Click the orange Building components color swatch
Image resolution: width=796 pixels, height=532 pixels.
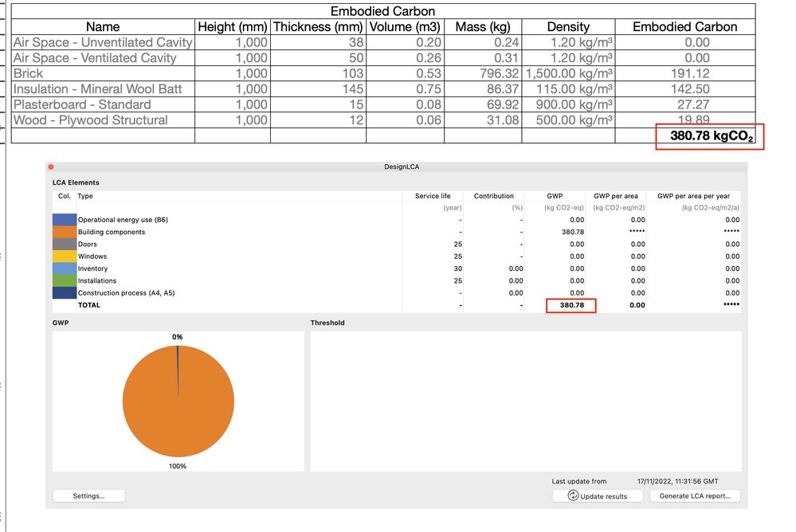tap(64, 232)
